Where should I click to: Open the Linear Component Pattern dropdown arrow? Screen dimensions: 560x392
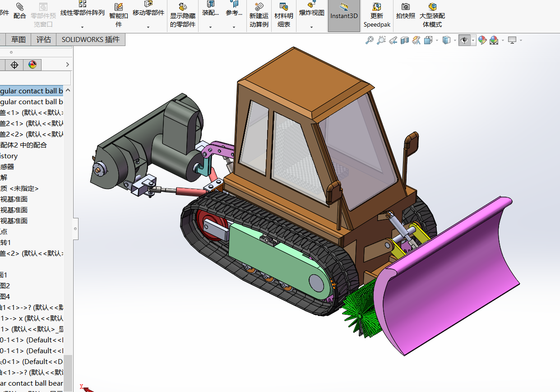[x=82, y=27]
